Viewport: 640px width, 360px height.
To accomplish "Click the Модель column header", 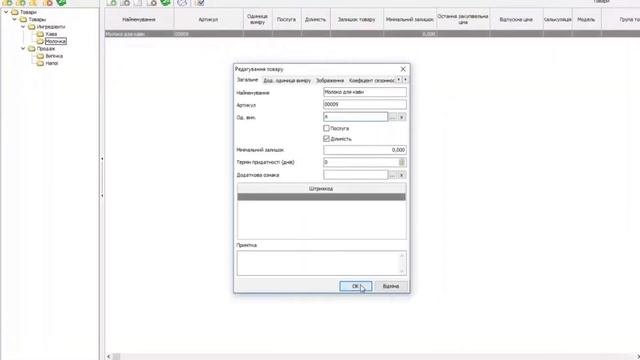I will point(586,20).
